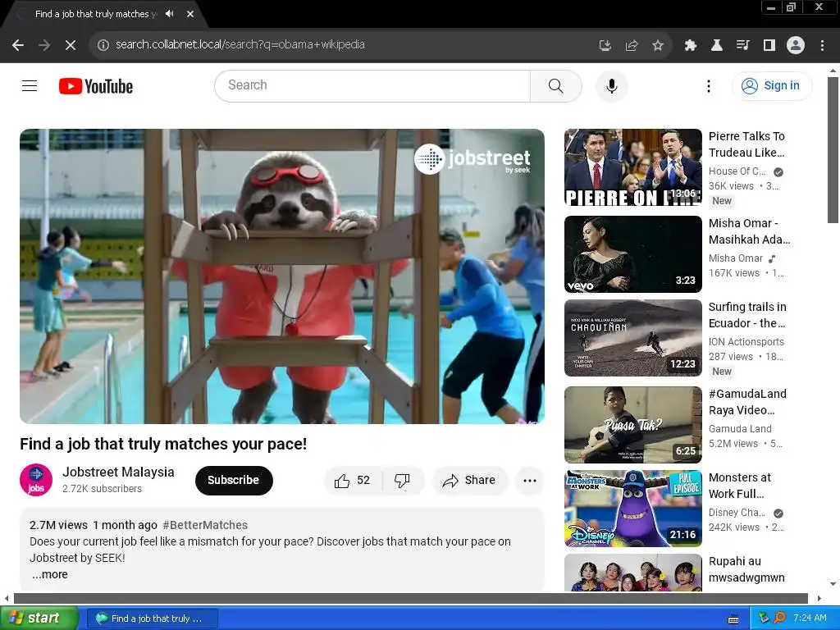The width and height of the screenshot is (840, 630).
Task: Open the Rupahi au mwsadwgmwn video title
Action: coord(746,569)
